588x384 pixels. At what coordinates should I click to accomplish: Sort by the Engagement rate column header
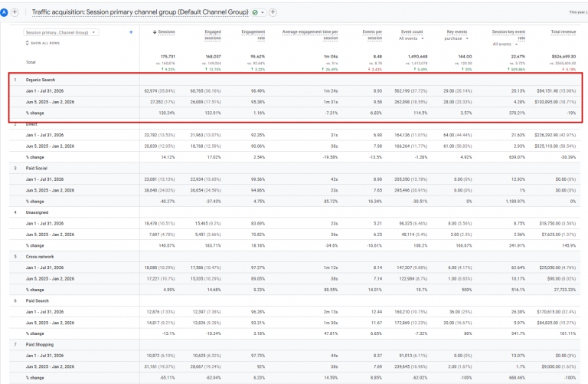[253, 35]
